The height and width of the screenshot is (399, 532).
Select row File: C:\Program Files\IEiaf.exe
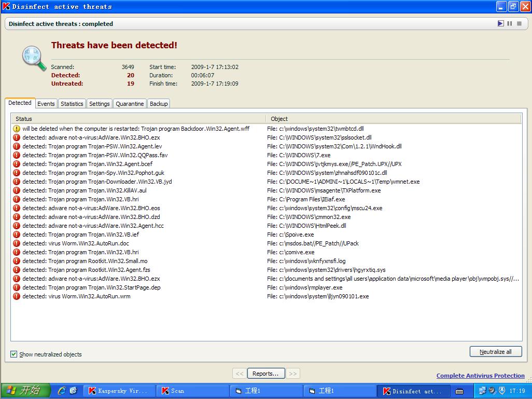coord(267,199)
